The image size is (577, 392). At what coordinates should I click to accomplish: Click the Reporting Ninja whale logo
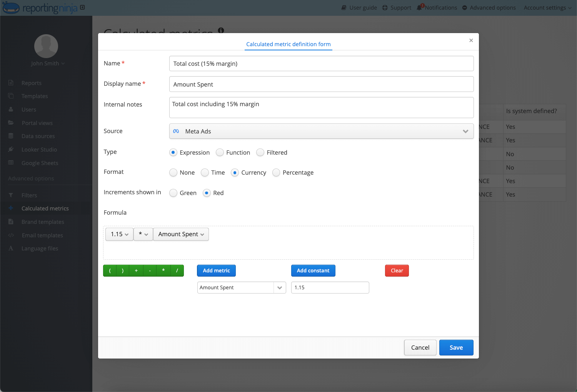tap(10, 7)
